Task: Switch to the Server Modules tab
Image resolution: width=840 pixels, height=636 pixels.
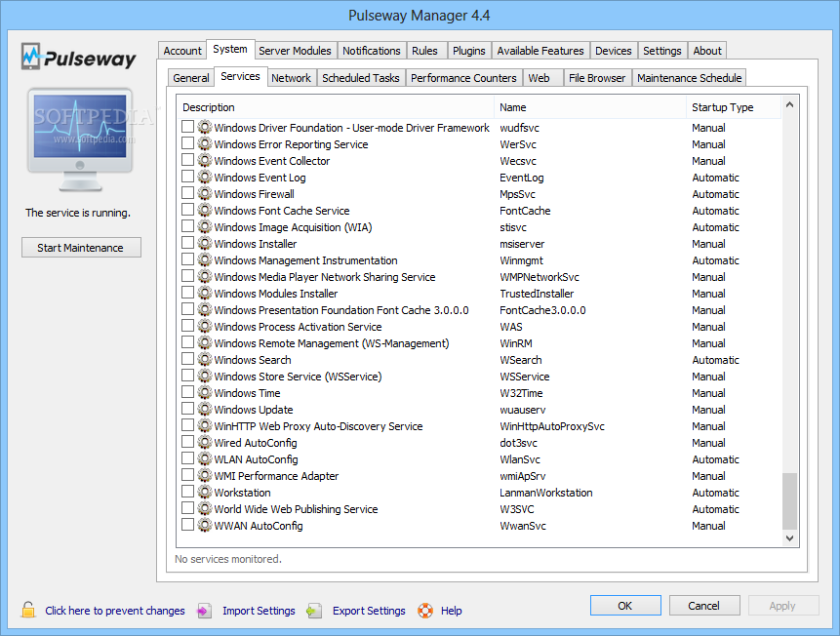Action: (296, 51)
